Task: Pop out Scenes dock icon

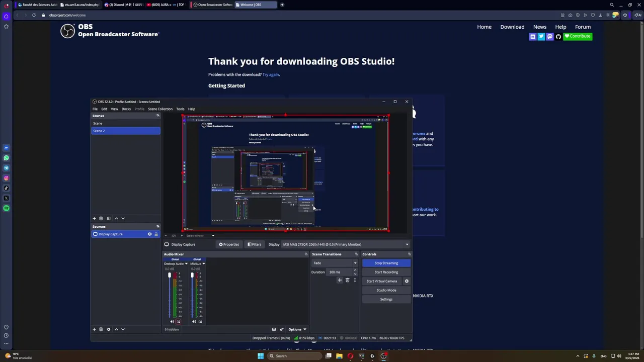Action: [x=157, y=116]
